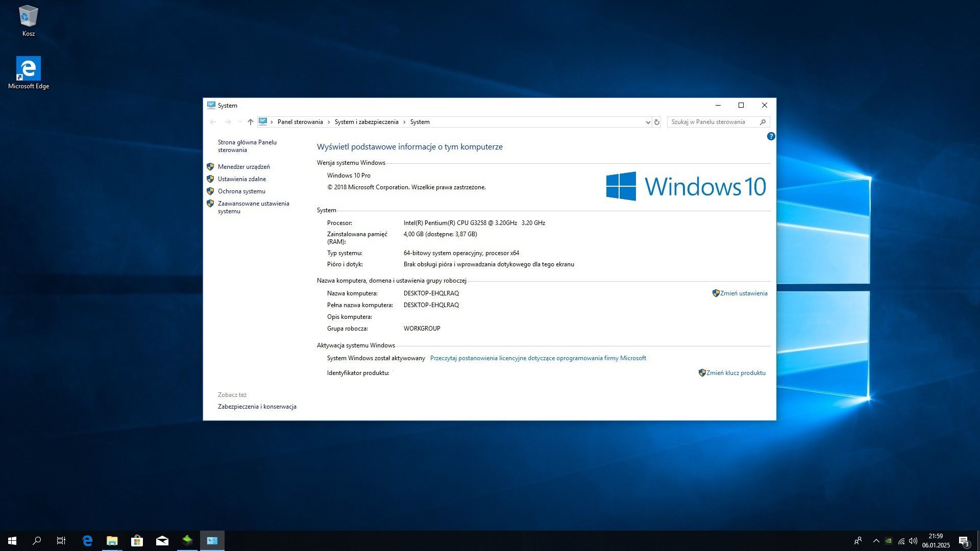The image size is (980, 551).
Task: Open the Kosz recycle bin desktop icon
Action: [x=28, y=21]
